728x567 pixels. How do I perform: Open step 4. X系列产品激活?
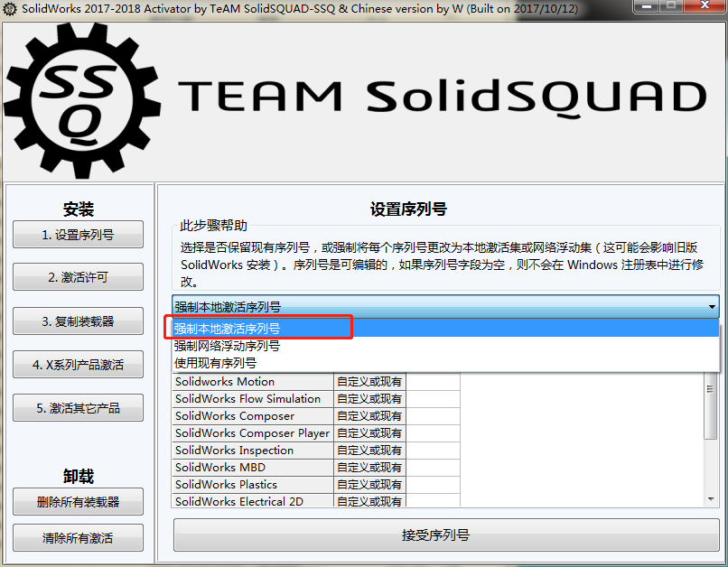click(78, 365)
